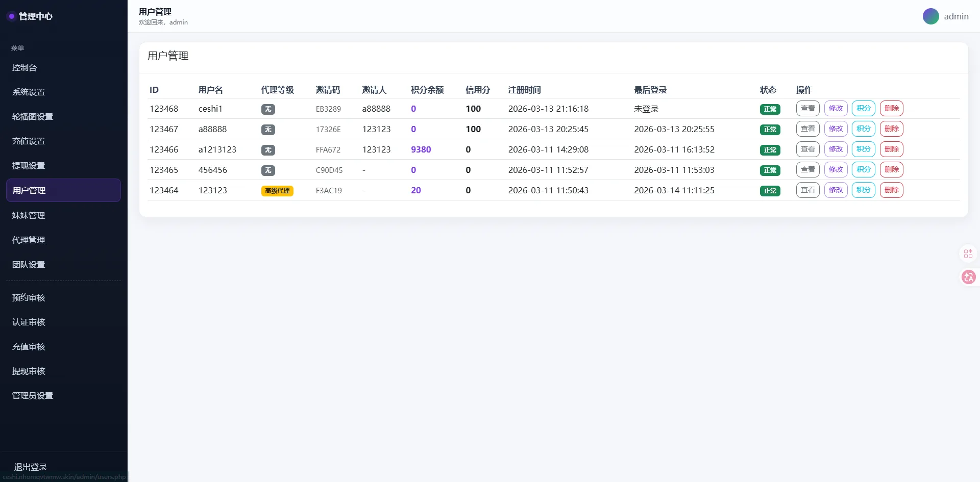Image resolution: width=980 pixels, height=482 pixels.
Task: Open 控制台 in the sidebar
Action: (24, 68)
